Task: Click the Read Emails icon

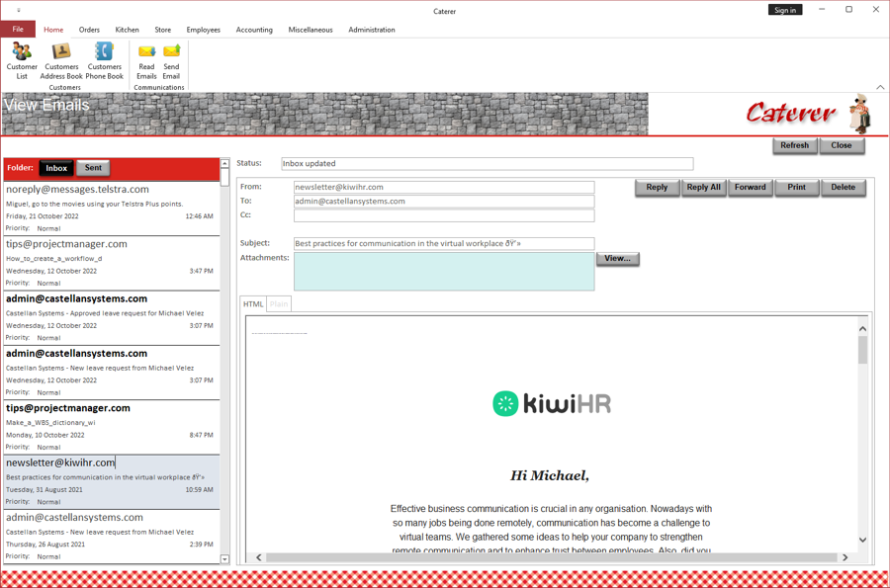Action: coord(146,60)
